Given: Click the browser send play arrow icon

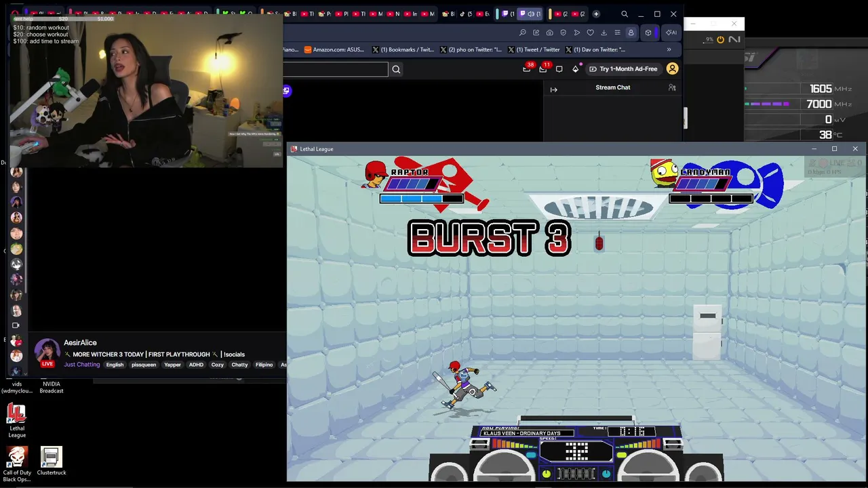Looking at the screenshot, I should click(x=577, y=33).
